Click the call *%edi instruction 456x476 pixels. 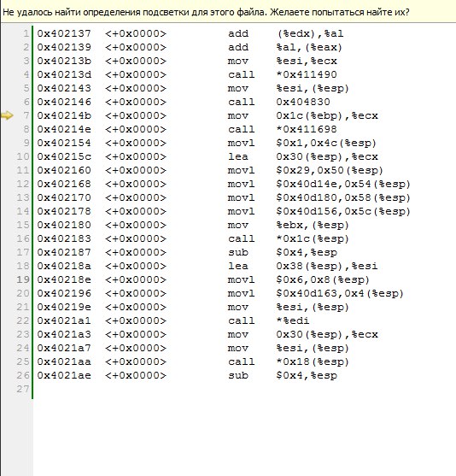[268, 320]
